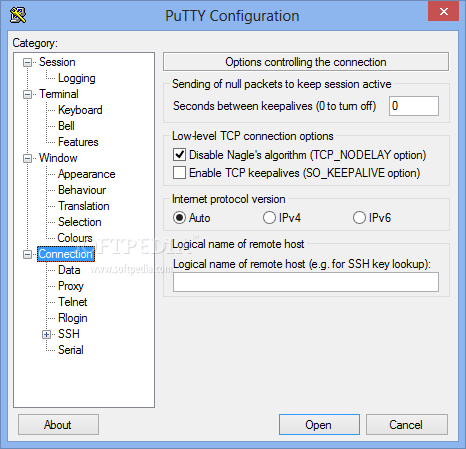Image resolution: width=466 pixels, height=449 pixels.
Task: Open the Features category
Action: coord(78,142)
